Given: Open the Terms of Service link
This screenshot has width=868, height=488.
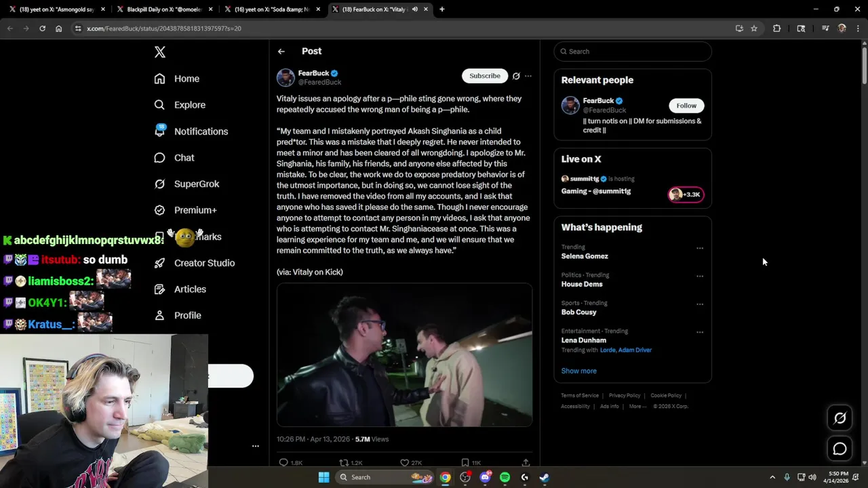Looking at the screenshot, I should pos(580,396).
